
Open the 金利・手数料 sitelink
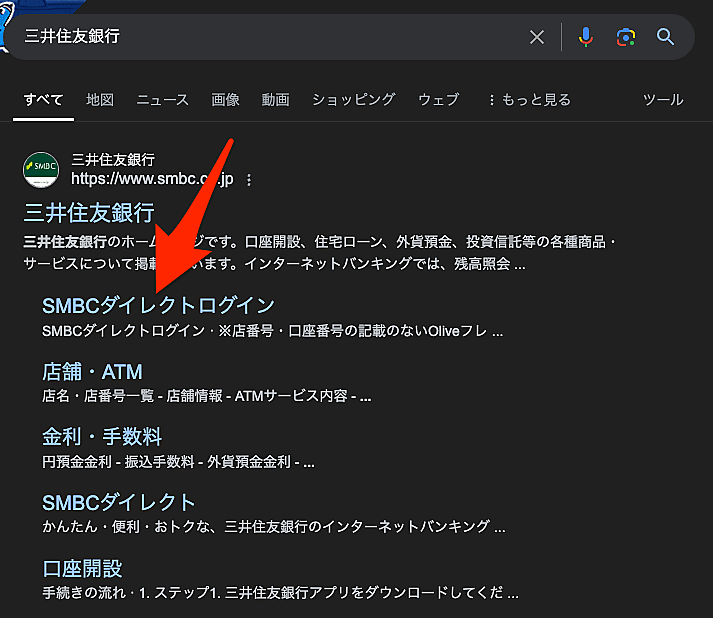(x=102, y=437)
